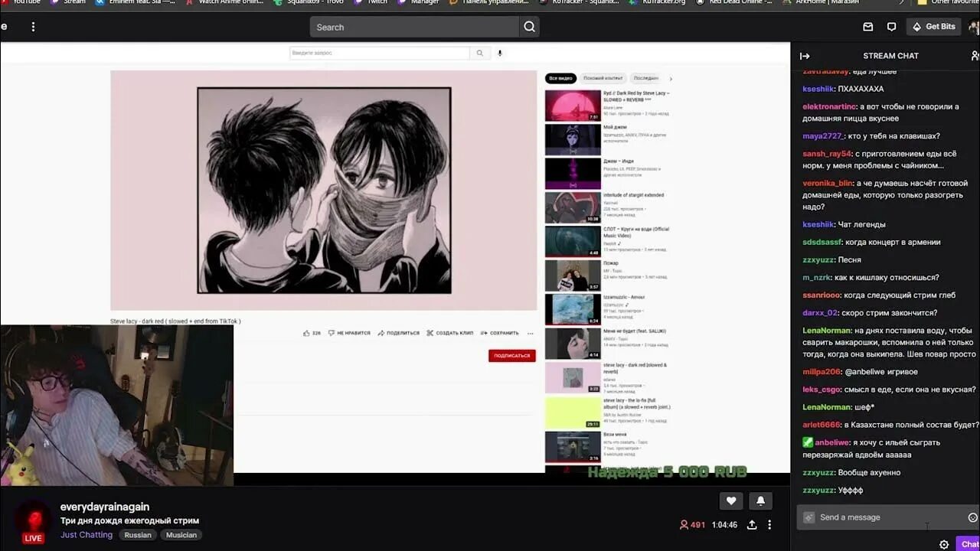Select the Похожий контент filter chip
Image resolution: width=980 pixels, height=551 pixels.
pyautogui.click(x=603, y=78)
